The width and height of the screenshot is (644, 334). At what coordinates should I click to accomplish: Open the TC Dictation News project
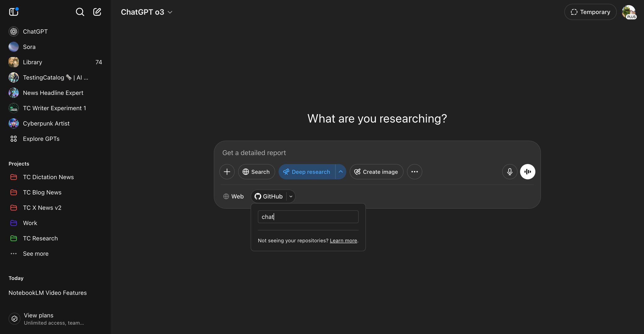click(x=55, y=177)
